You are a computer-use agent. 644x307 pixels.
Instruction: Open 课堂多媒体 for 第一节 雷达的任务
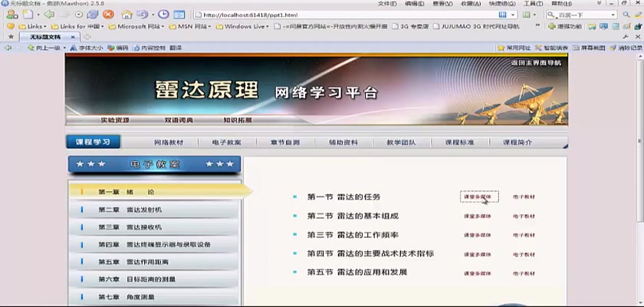click(x=477, y=196)
